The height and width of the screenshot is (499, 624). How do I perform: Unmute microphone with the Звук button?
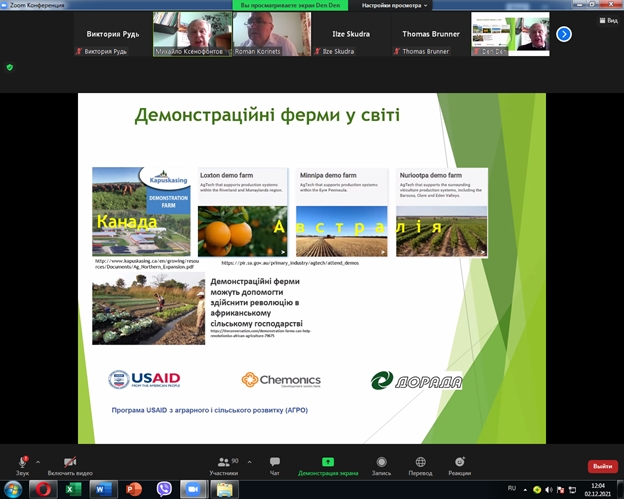(x=20, y=461)
